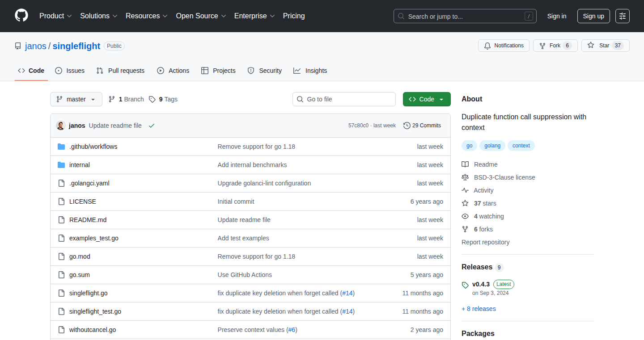Open commit hash 57c80c0

click(358, 126)
